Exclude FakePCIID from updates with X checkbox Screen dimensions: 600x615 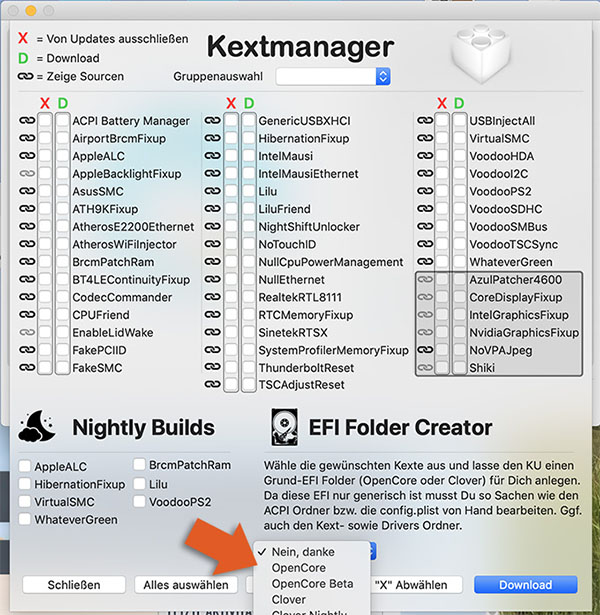[45, 350]
